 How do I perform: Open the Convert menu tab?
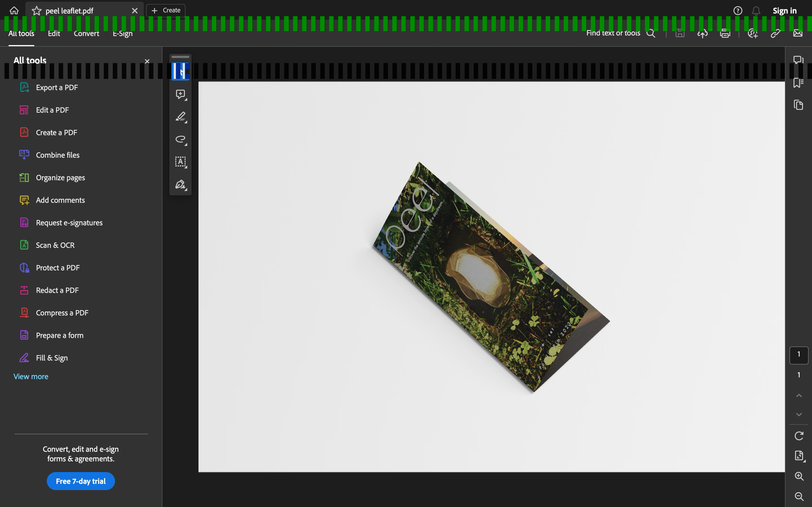[86, 34]
